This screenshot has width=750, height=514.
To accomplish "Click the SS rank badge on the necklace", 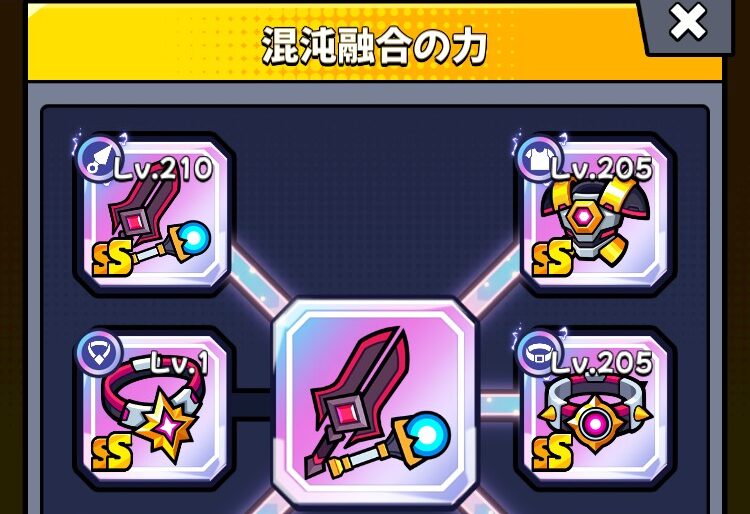I will coord(112,453).
